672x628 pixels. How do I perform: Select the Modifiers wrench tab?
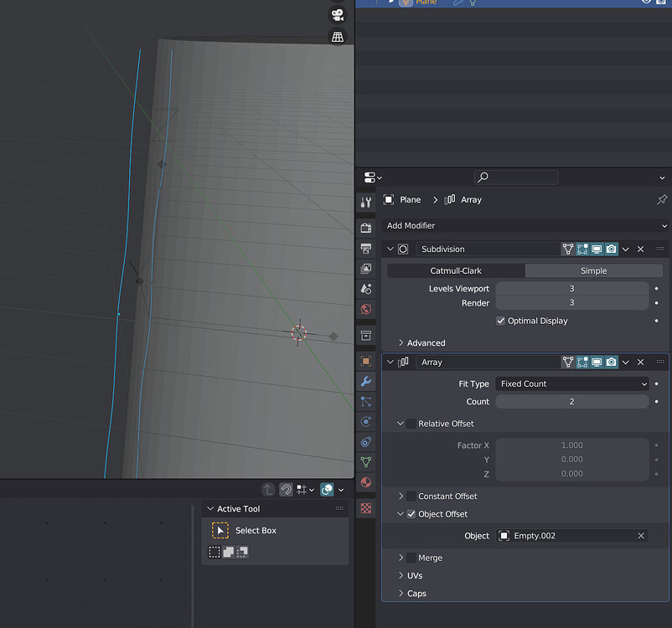point(365,381)
